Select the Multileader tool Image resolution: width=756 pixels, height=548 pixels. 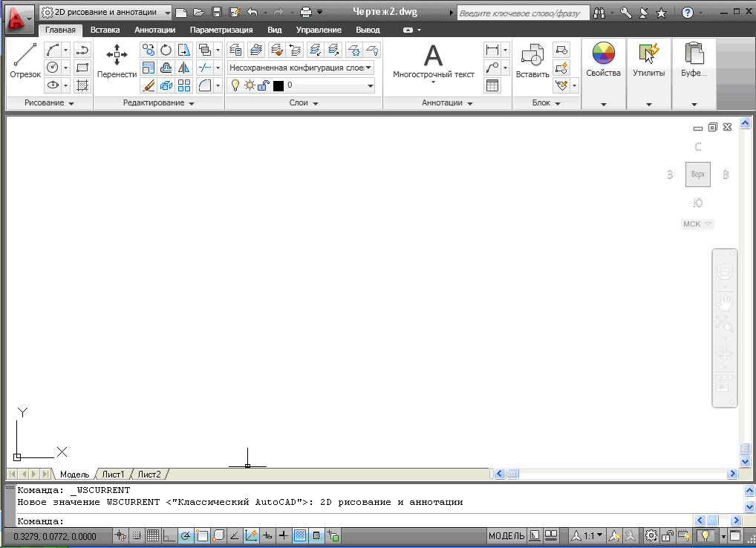coord(492,68)
